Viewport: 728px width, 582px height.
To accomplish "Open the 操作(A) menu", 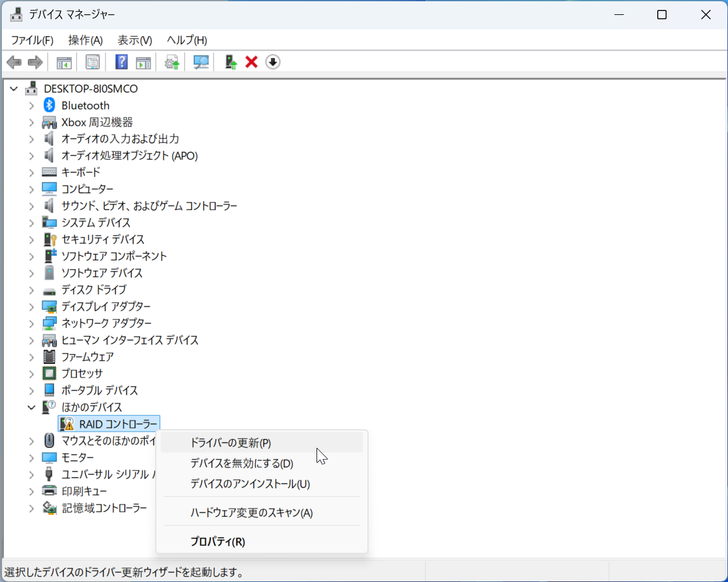I will coord(86,40).
